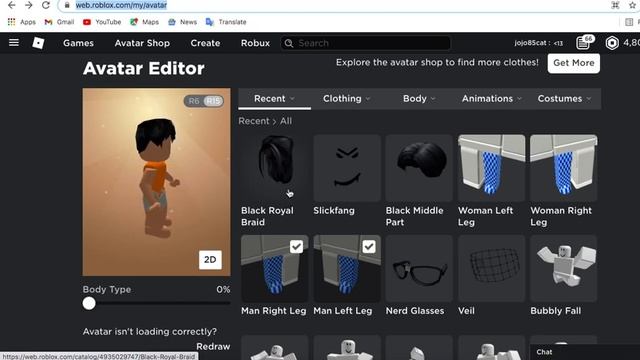Click the Body Type slider handle

click(x=89, y=304)
